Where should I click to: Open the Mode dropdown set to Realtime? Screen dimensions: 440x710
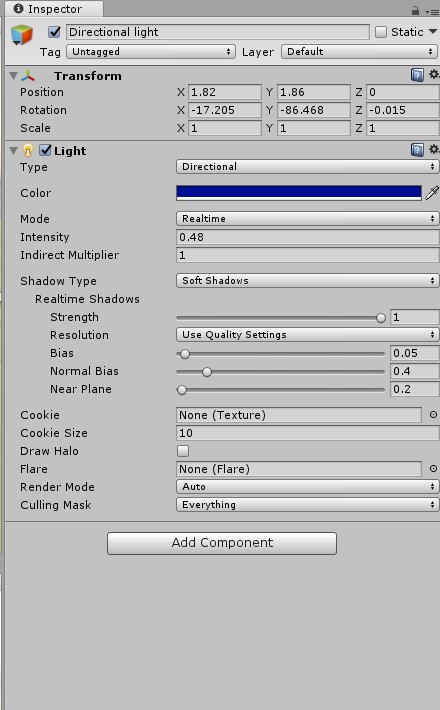pos(307,219)
